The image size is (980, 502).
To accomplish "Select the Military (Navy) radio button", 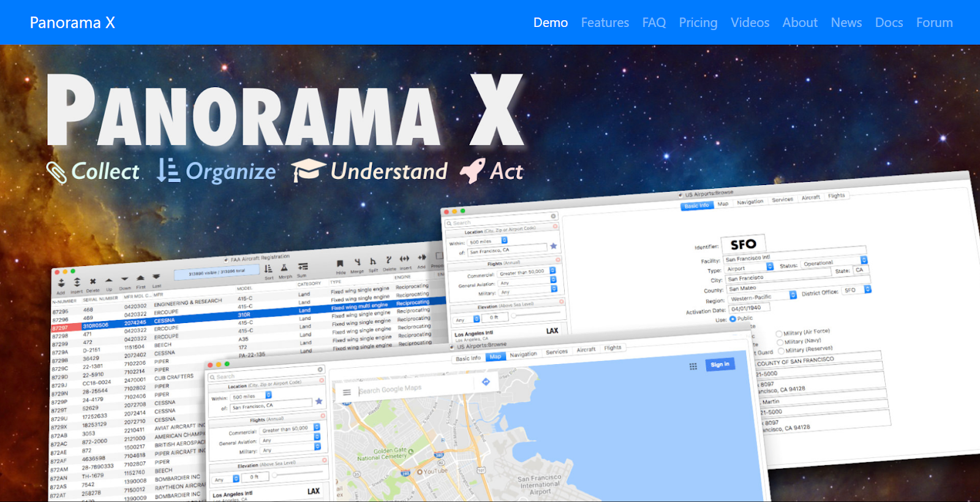I will tap(780, 343).
